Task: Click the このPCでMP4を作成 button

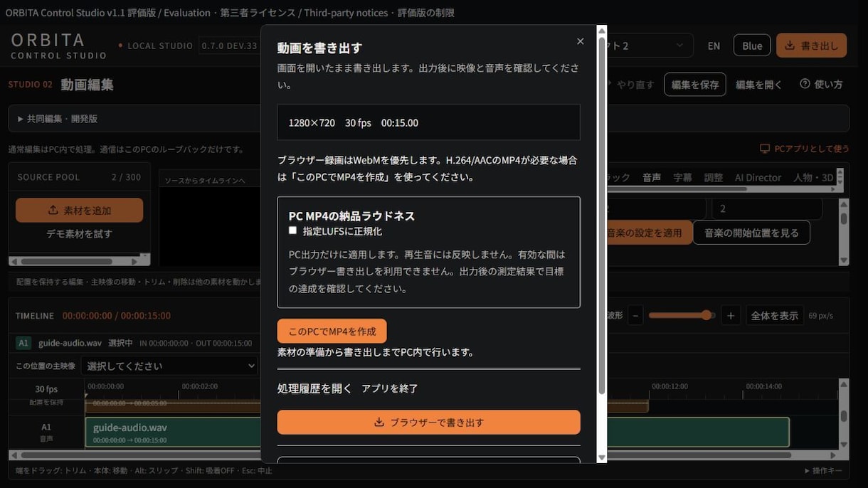Action: 332,331
